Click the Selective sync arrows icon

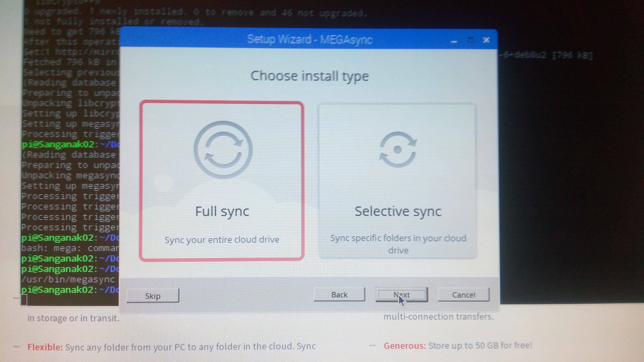coord(398,149)
